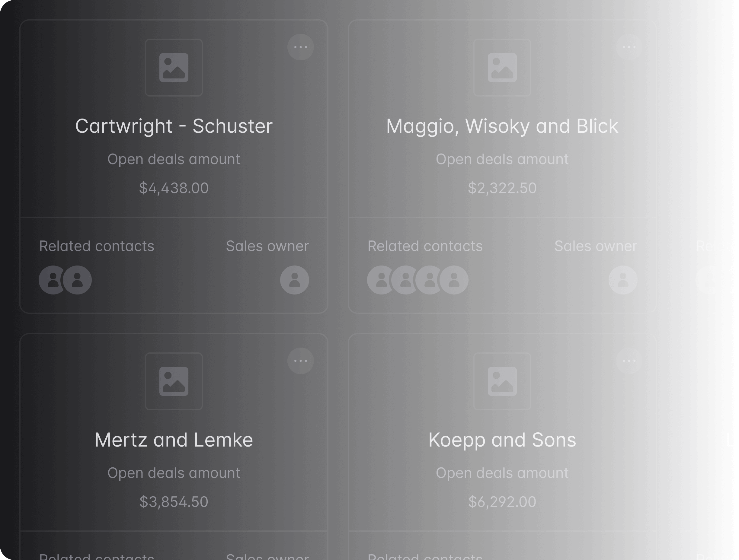
Task: Click Cartwright - Schuster company logo placeholder
Action: tap(174, 68)
